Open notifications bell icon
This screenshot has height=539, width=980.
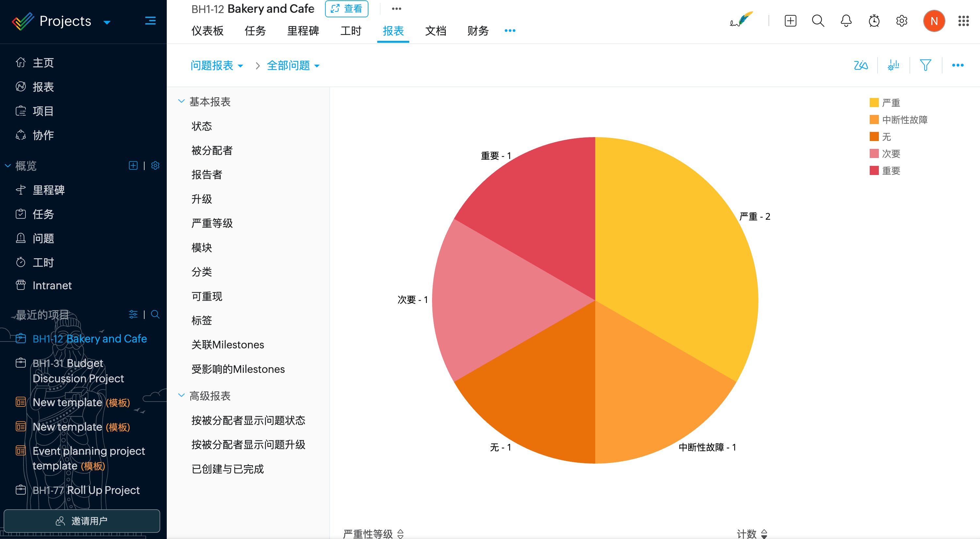pos(846,21)
